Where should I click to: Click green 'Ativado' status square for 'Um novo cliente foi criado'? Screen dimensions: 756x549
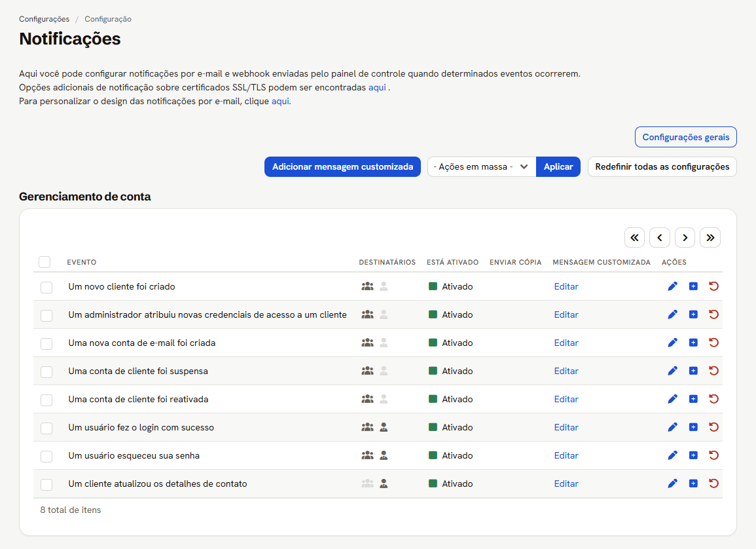(x=433, y=286)
